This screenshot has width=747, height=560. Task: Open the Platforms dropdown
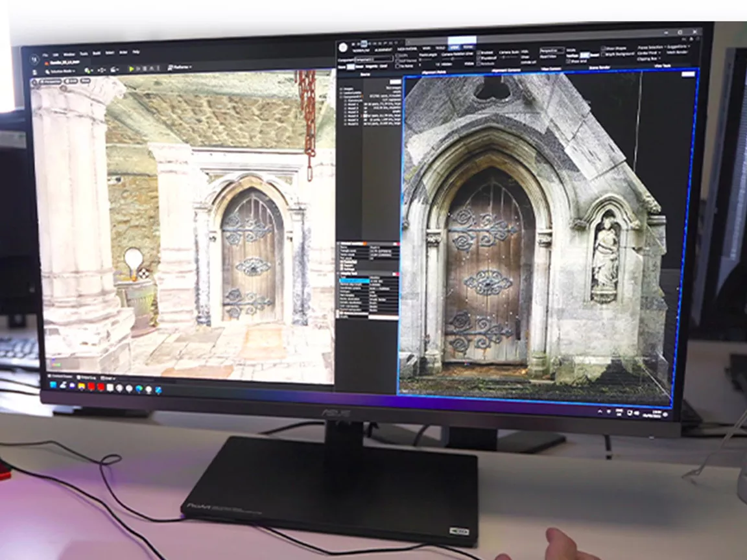(x=180, y=67)
